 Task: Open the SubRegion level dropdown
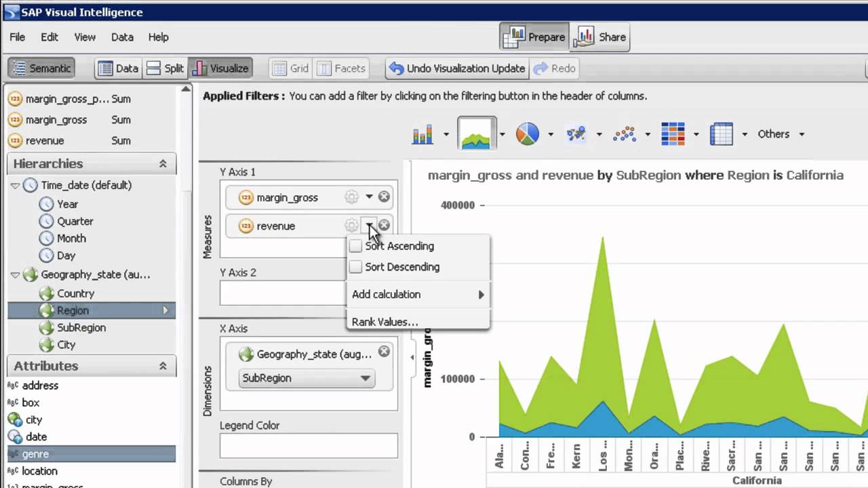[x=307, y=378]
